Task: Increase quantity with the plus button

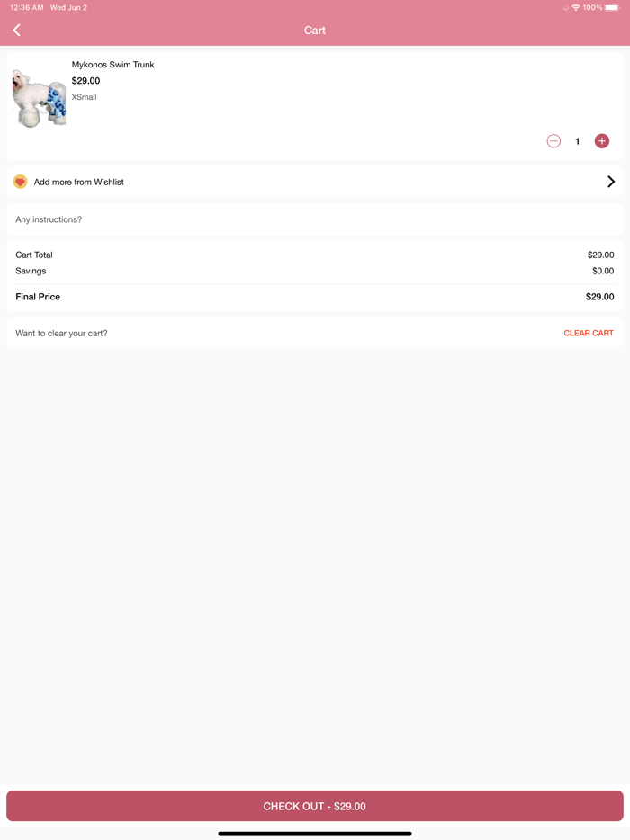Action: (x=602, y=141)
